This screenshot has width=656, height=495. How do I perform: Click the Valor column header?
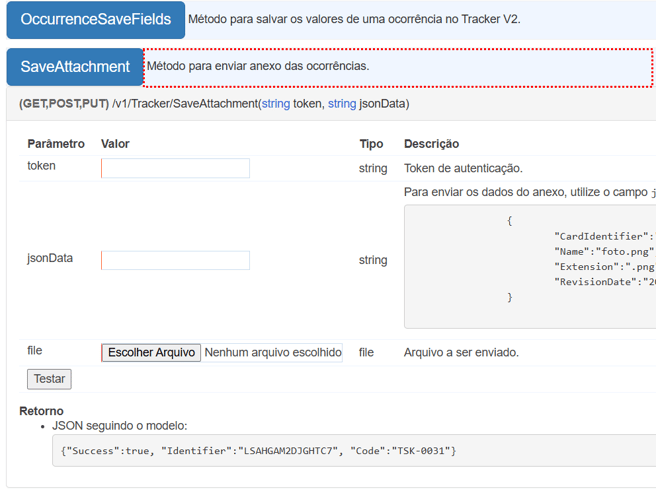point(115,144)
